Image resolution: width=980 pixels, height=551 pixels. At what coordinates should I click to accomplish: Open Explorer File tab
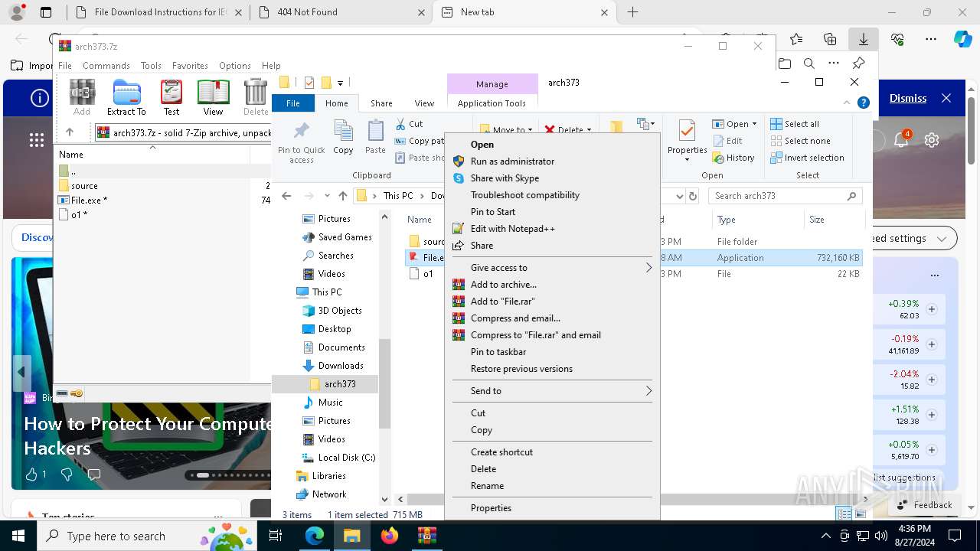tap(292, 103)
